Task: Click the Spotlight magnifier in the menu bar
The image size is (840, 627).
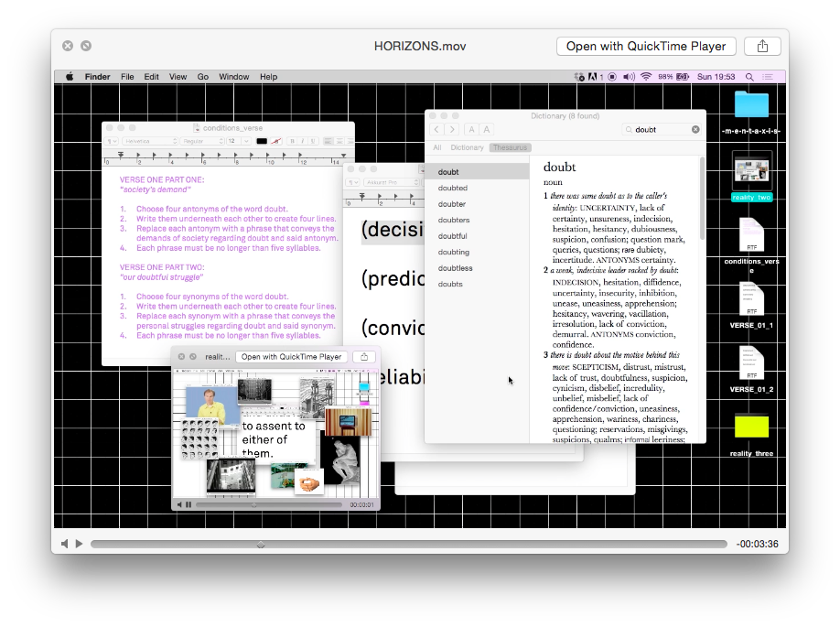Action: pyautogui.click(x=750, y=77)
